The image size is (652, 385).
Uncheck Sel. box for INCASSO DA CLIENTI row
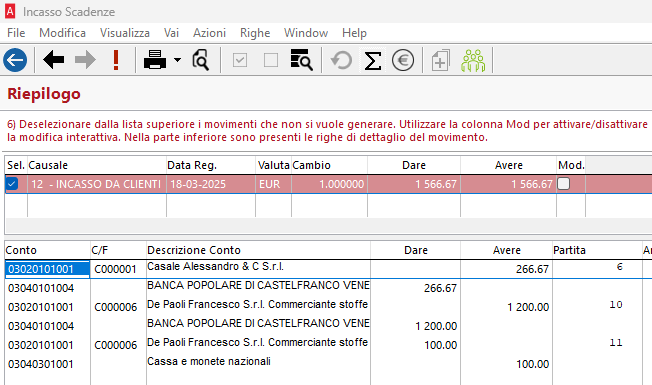click(x=12, y=183)
